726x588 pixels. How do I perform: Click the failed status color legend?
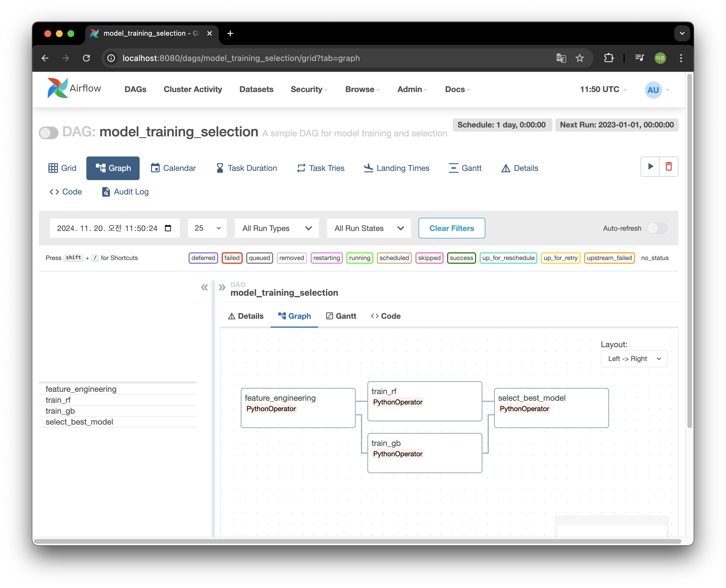[232, 258]
